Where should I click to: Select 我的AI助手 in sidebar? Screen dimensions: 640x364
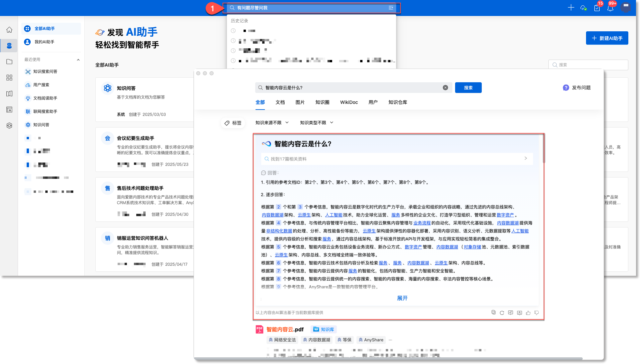point(51,42)
